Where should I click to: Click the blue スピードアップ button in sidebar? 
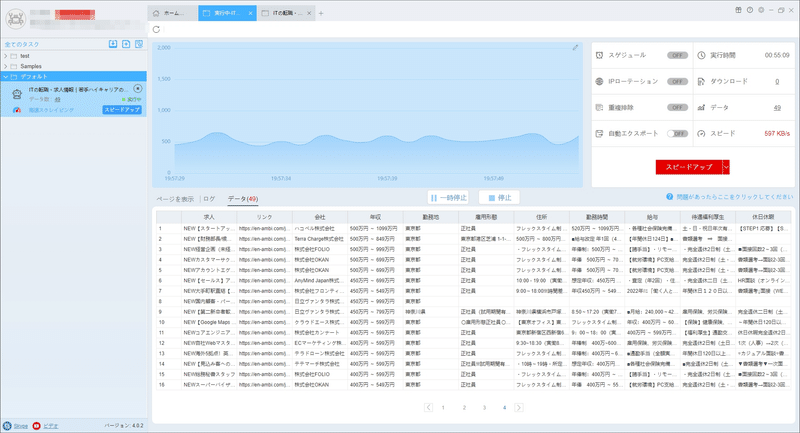click(122, 110)
